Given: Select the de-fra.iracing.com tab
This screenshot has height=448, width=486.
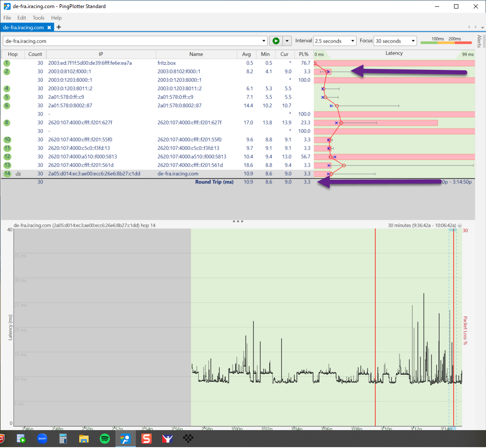Looking at the screenshot, I should tap(23, 27).
